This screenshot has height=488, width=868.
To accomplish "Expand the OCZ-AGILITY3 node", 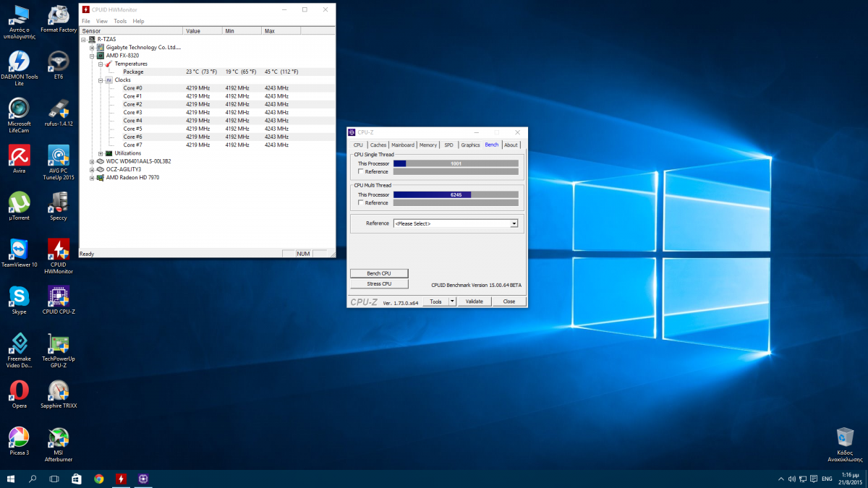I will 92,169.
